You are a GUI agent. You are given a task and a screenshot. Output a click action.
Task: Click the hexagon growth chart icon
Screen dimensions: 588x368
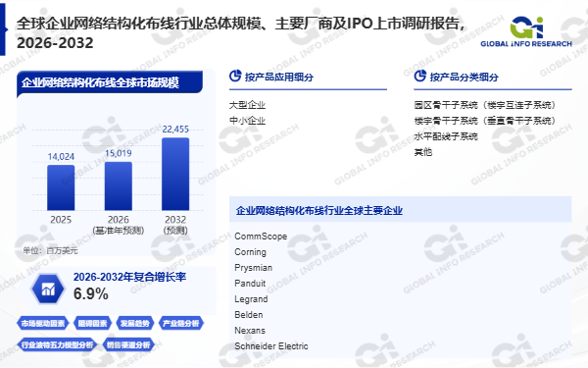tap(48, 289)
